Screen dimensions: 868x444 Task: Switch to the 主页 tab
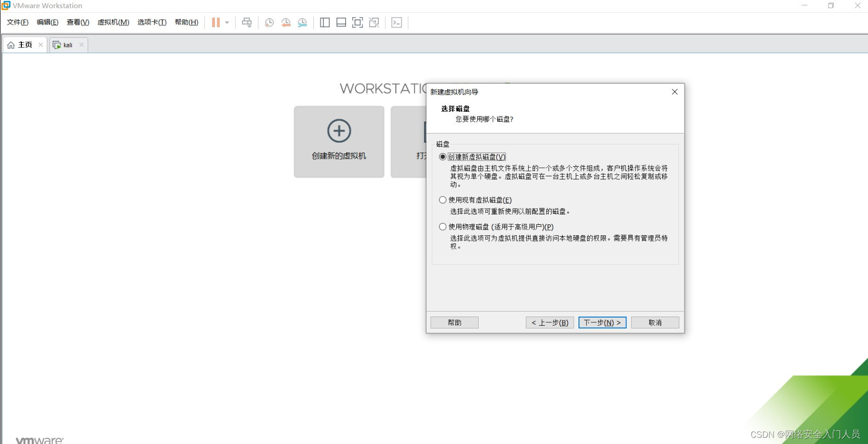tap(25, 45)
